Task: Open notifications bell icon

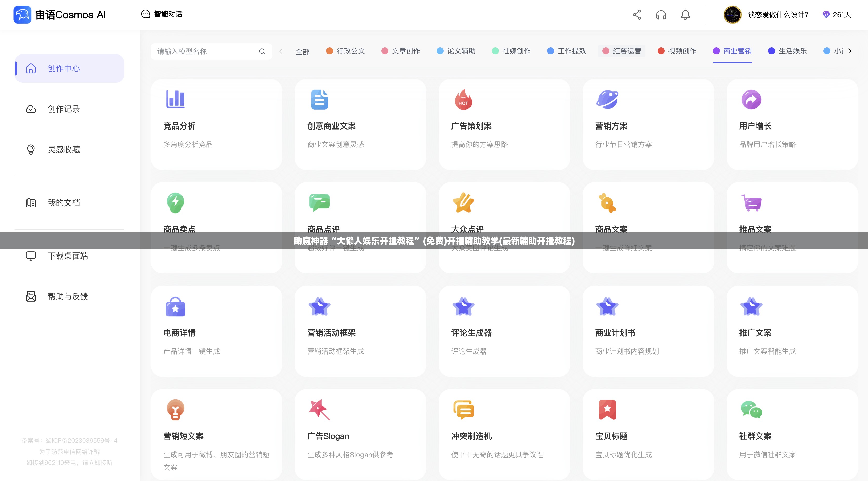Action: [685, 15]
